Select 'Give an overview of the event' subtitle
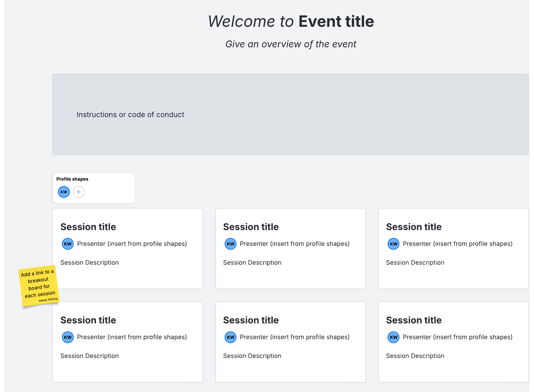534x392 pixels. click(x=291, y=44)
